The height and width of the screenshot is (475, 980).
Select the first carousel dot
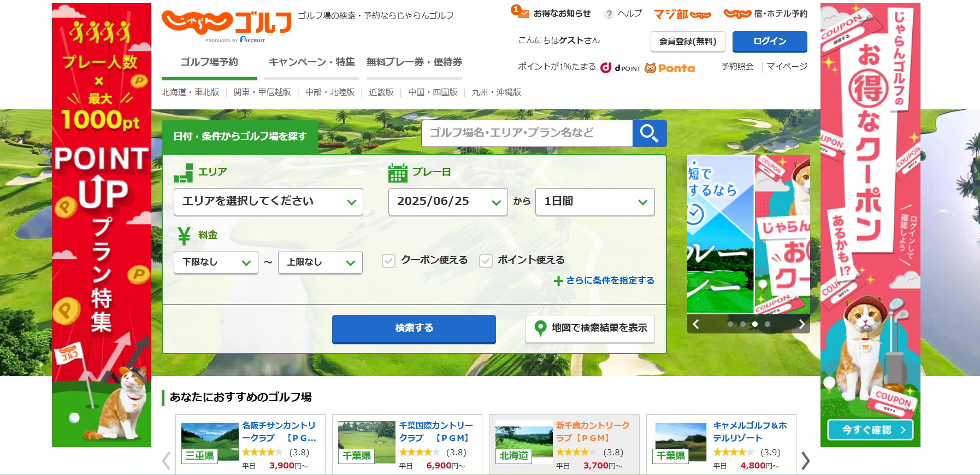pos(730,324)
